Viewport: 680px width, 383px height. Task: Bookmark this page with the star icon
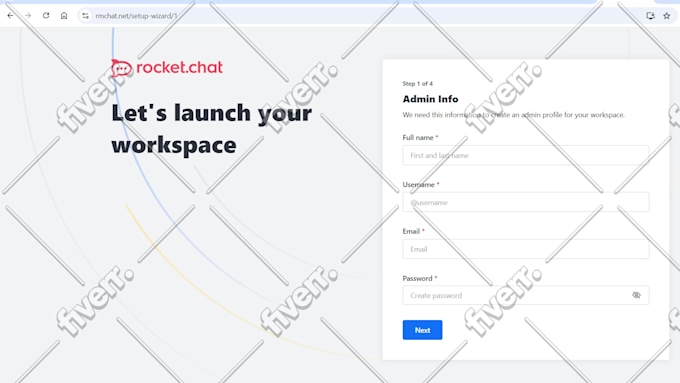pyautogui.click(x=667, y=16)
